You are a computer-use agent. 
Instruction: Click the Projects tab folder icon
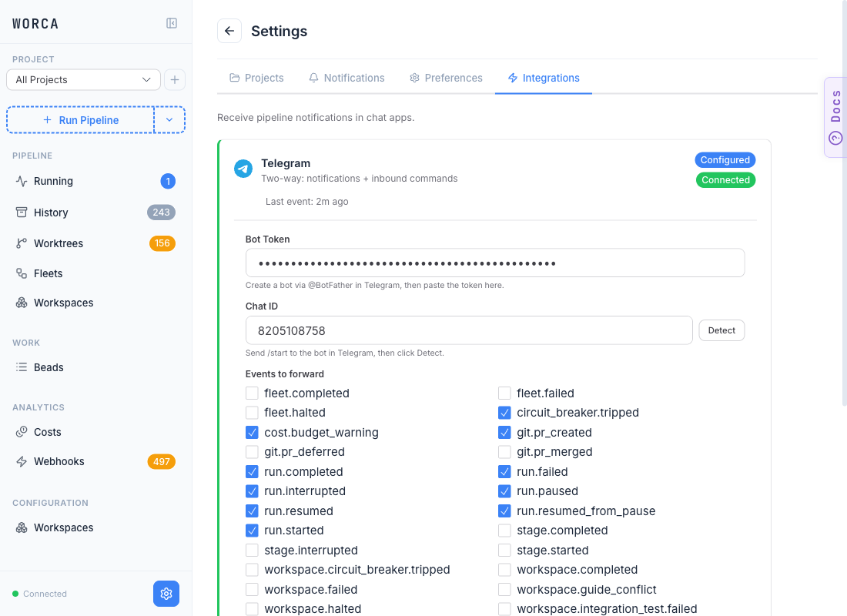point(234,78)
